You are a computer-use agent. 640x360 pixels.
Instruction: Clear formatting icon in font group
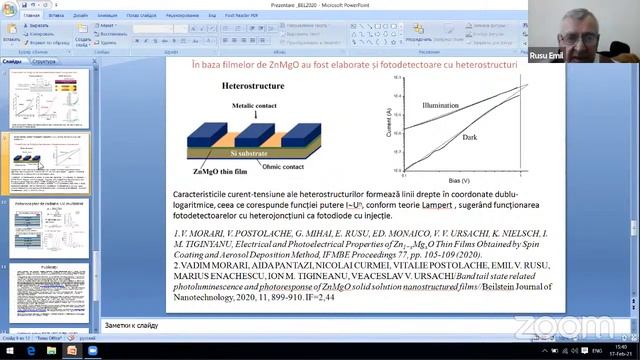coord(212,29)
